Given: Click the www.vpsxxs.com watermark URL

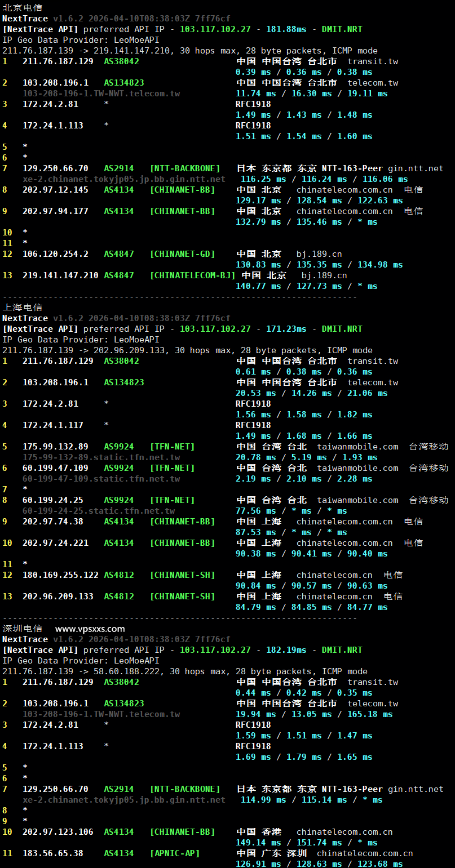Looking at the screenshot, I should coord(90,629).
